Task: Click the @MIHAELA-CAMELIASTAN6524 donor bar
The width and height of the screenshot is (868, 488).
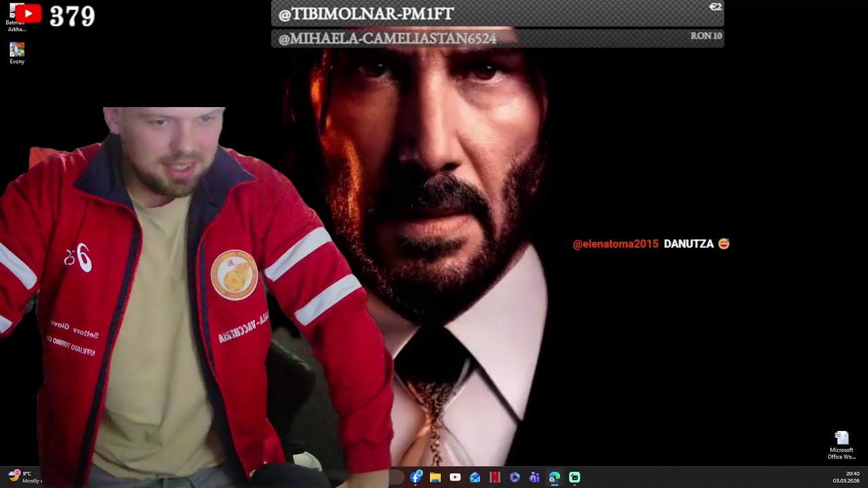Action: pos(497,38)
